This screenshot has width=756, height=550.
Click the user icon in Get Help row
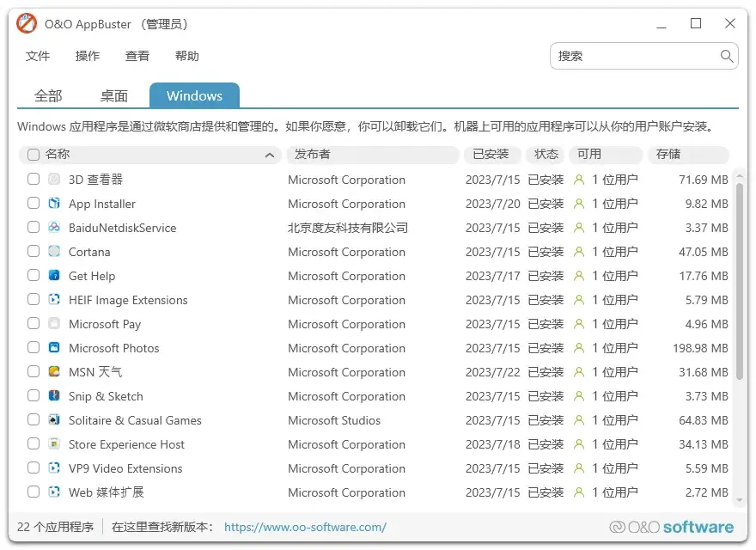click(x=578, y=276)
